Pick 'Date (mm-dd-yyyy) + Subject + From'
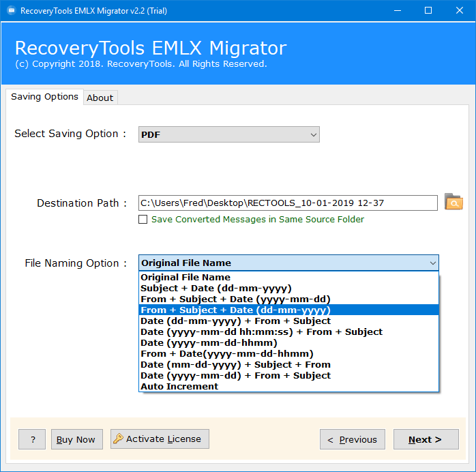476x472 pixels. 288,364
